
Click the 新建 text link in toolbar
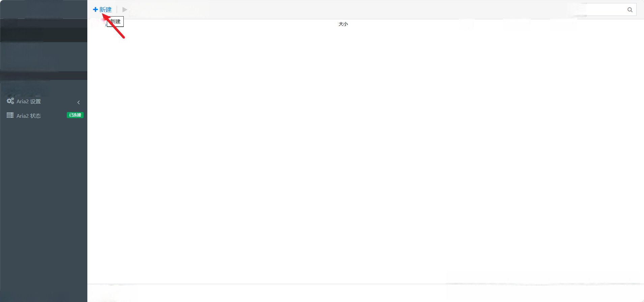click(106, 10)
